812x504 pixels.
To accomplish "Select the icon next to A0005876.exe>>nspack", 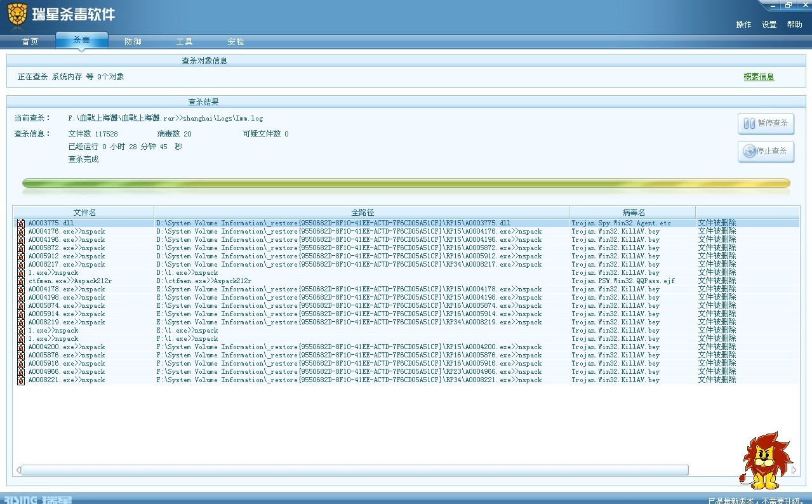I will tap(21, 355).
